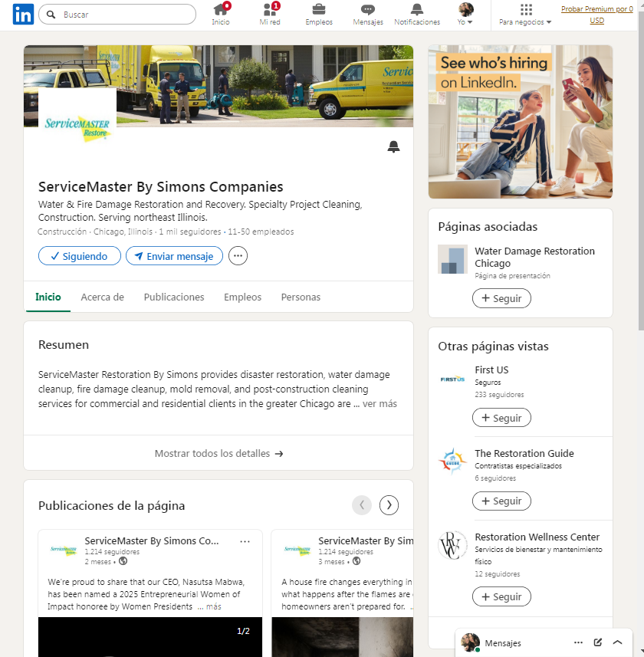
Task: Click the Mensajes panel profile avatar
Action: [x=470, y=642]
